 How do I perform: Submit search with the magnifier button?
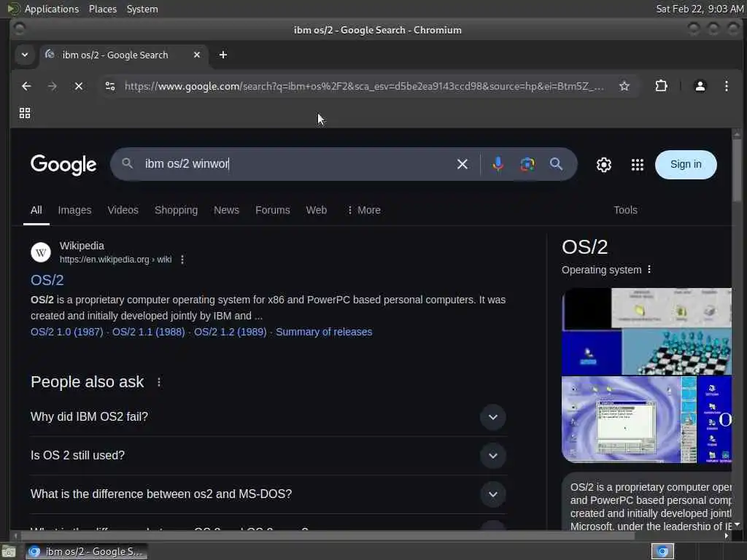556,164
